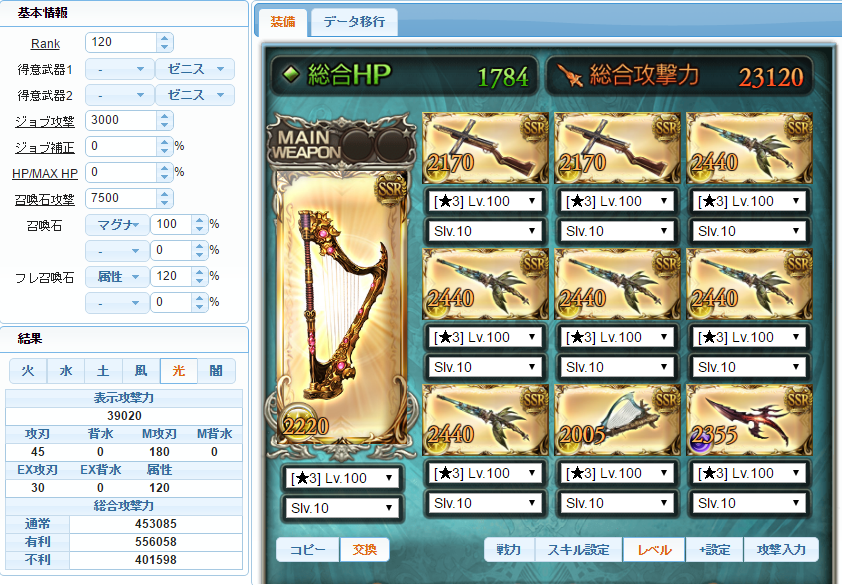
Task: Click the 戦力 button
Action: (x=509, y=550)
